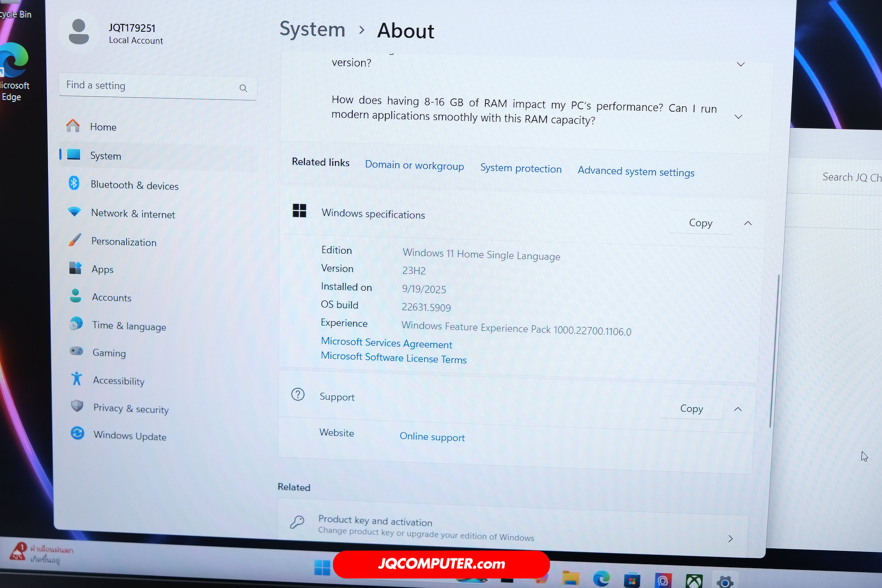
Task: Go to Home settings page
Action: (103, 127)
